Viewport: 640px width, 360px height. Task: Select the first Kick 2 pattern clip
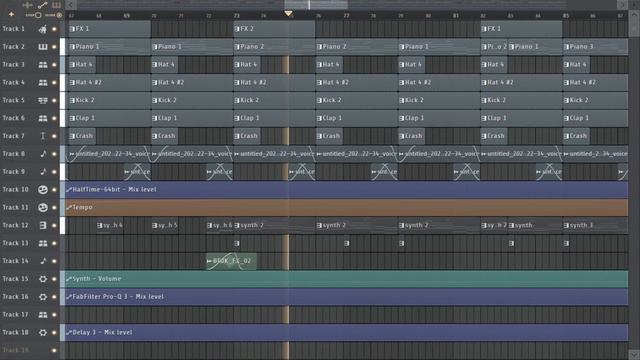click(109, 100)
